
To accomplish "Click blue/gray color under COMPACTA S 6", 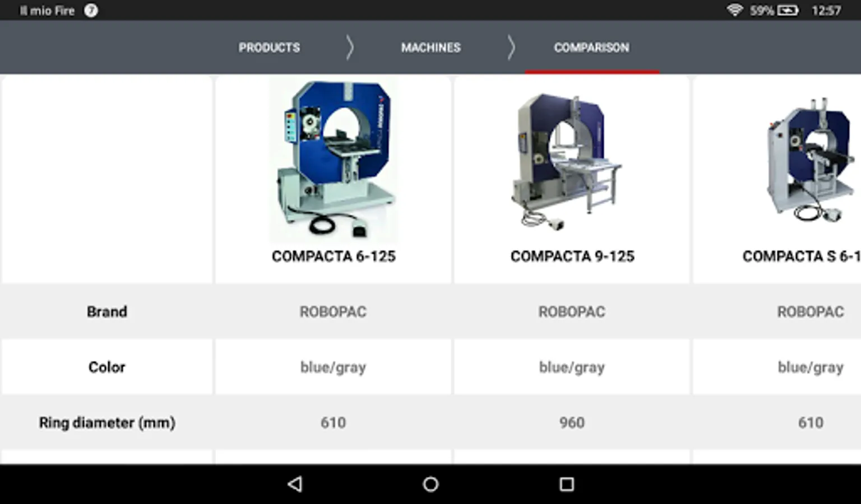I will click(811, 367).
